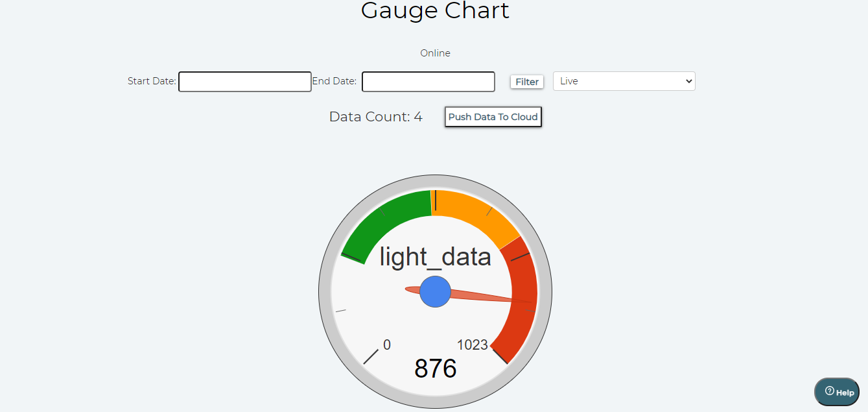Open the Help widget
This screenshot has width=868, height=412.
pyautogui.click(x=837, y=392)
